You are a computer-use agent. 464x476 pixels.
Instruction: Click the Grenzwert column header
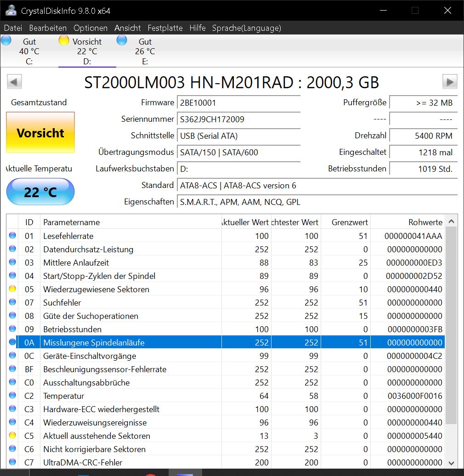(345, 222)
